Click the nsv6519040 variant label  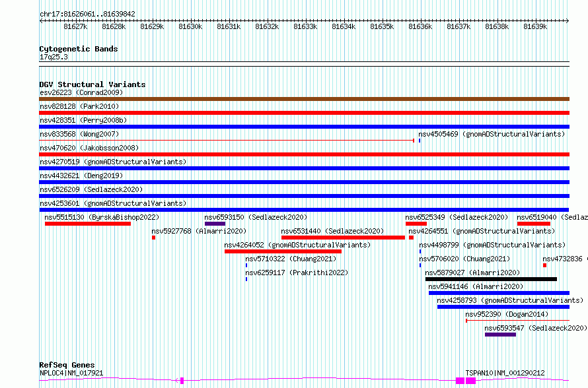[x=552, y=217]
